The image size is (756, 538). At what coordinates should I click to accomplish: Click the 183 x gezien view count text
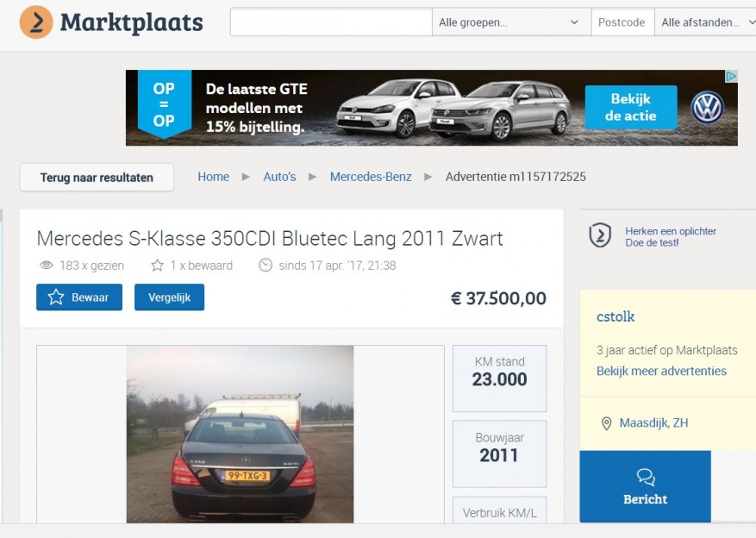91,266
